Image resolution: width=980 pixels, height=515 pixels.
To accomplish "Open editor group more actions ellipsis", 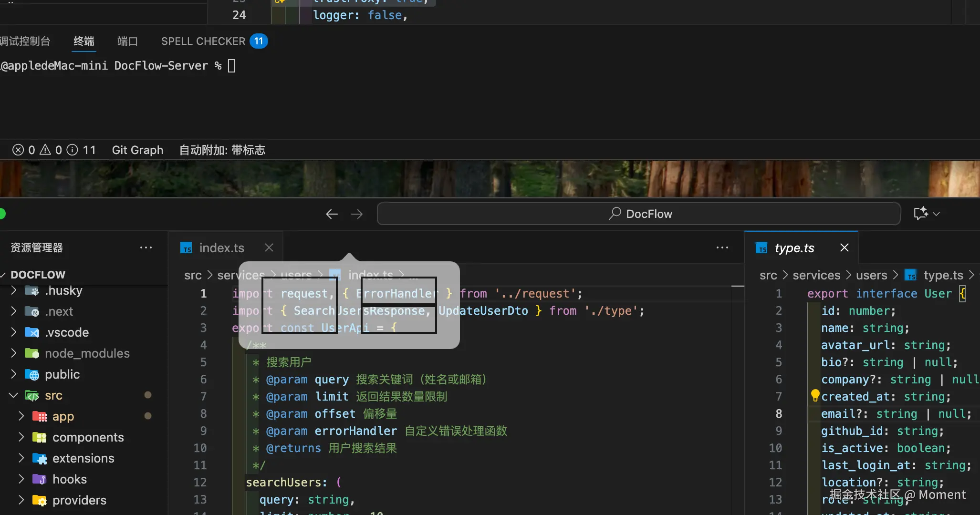I will [x=722, y=247].
